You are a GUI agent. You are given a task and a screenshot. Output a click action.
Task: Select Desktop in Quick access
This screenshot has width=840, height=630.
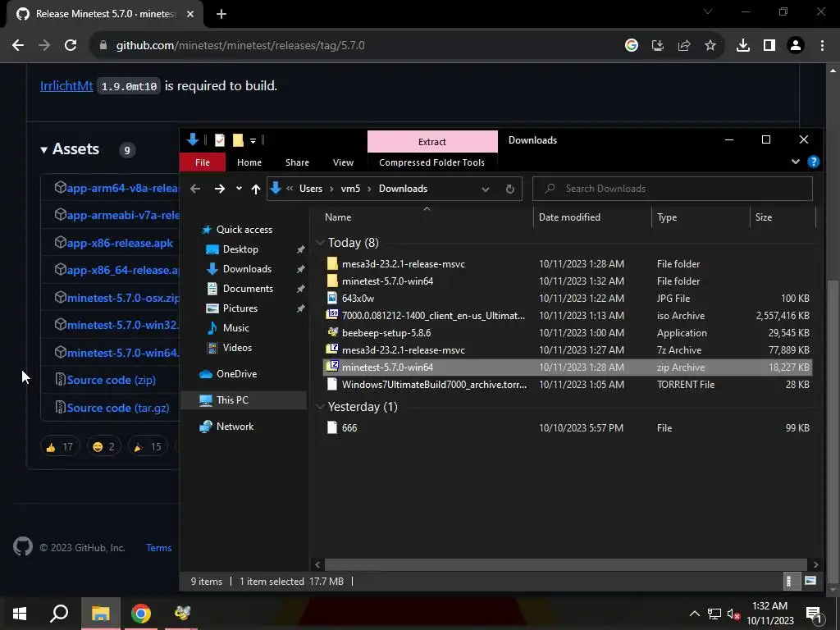coord(240,249)
